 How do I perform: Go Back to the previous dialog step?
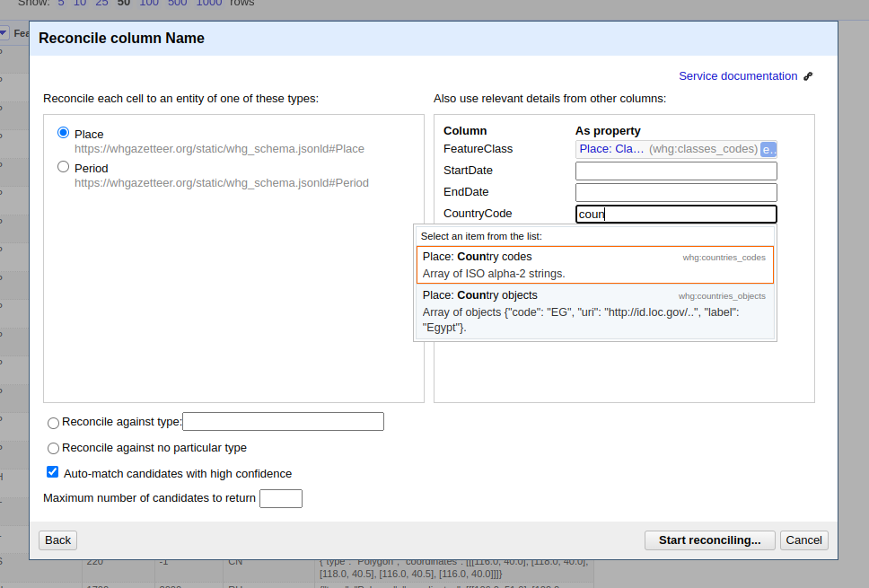tap(57, 540)
